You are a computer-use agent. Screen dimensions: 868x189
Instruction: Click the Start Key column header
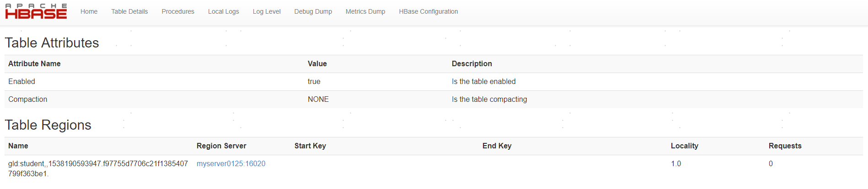310,146
